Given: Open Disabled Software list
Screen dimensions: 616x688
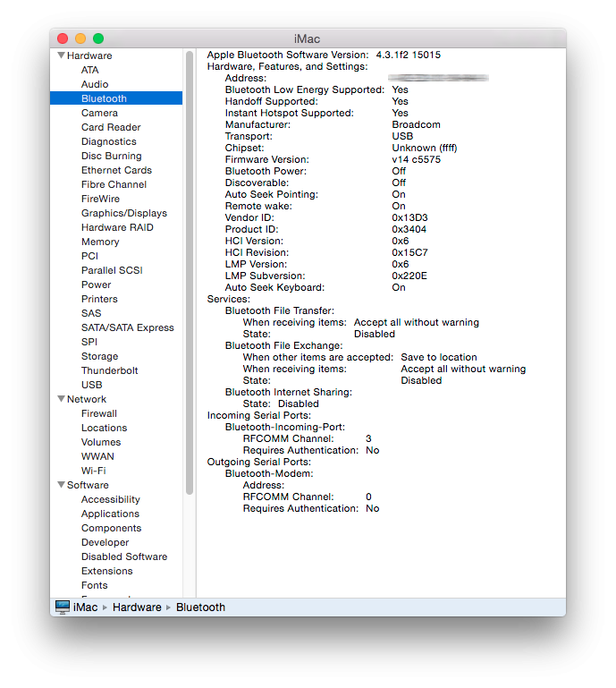Looking at the screenshot, I should click(x=124, y=556).
